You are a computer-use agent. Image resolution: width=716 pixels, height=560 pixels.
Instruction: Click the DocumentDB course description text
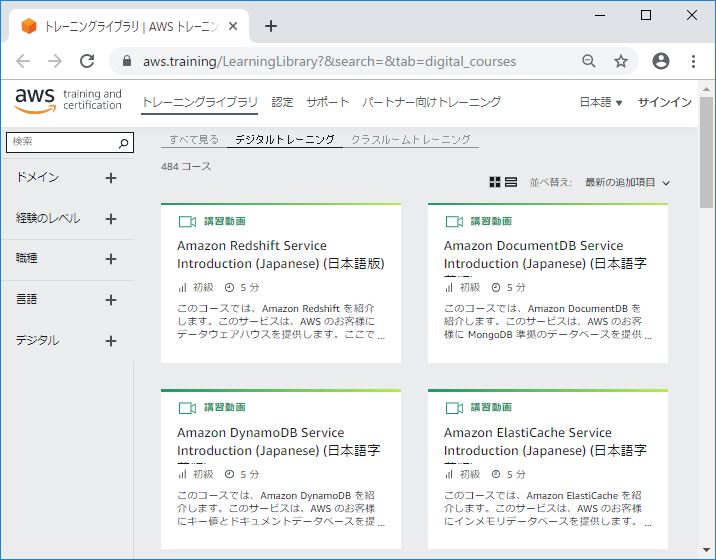pos(547,322)
